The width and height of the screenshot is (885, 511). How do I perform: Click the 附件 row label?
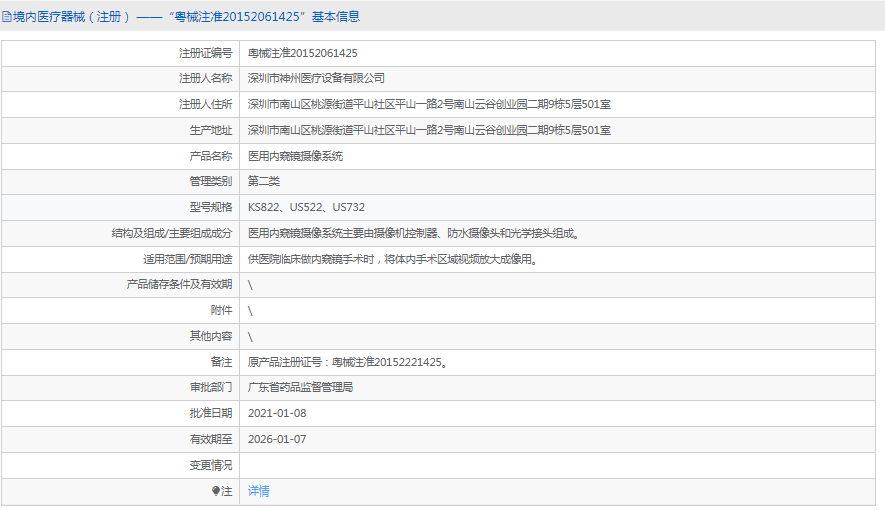pyautogui.click(x=221, y=310)
